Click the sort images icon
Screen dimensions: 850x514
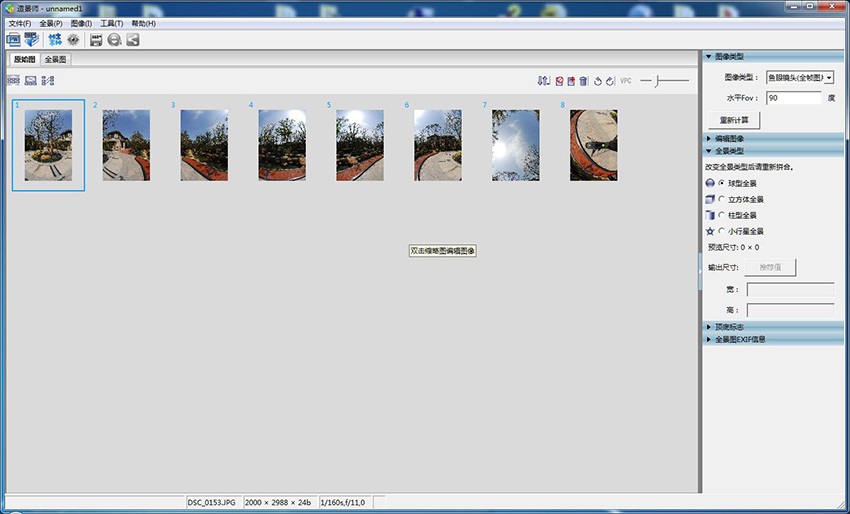coord(544,80)
